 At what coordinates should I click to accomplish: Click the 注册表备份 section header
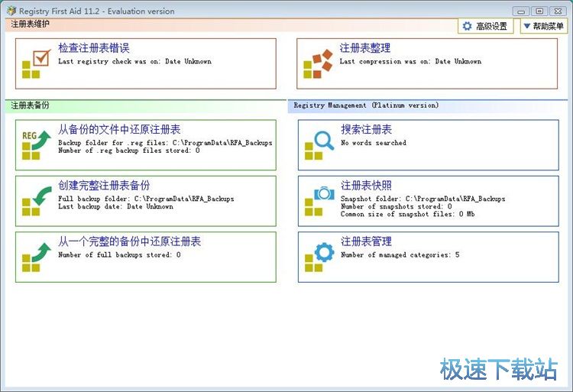[x=30, y=105]
